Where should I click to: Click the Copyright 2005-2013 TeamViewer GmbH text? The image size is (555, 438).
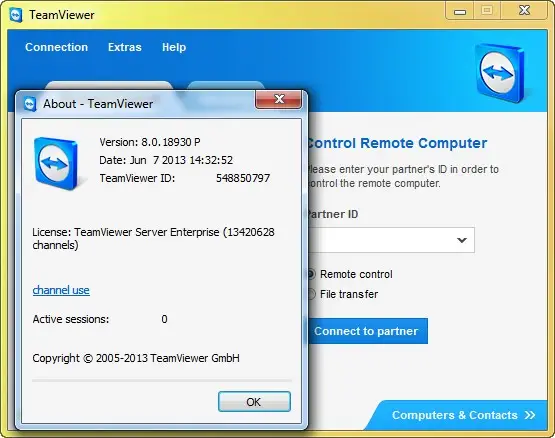point(136,358)
